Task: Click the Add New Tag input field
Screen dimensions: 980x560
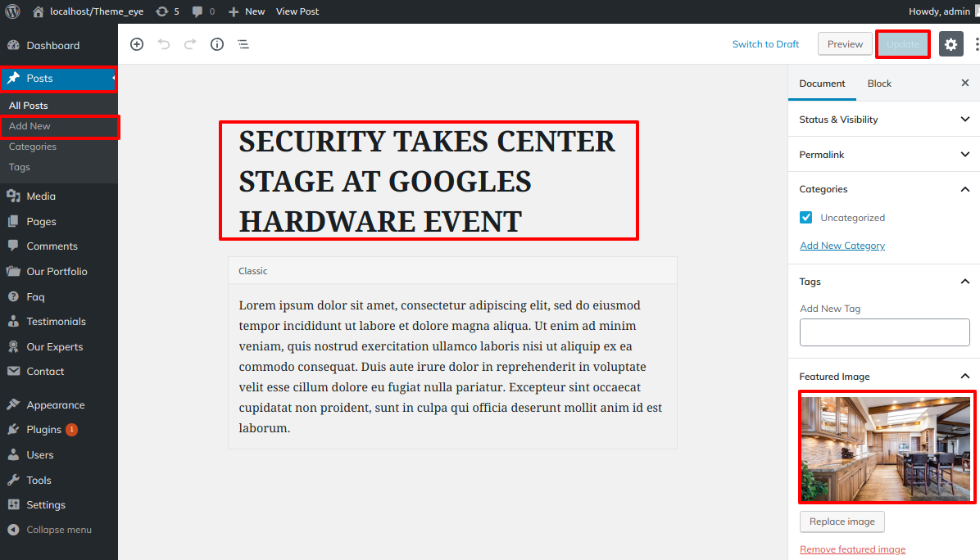Action: [884, 332]
